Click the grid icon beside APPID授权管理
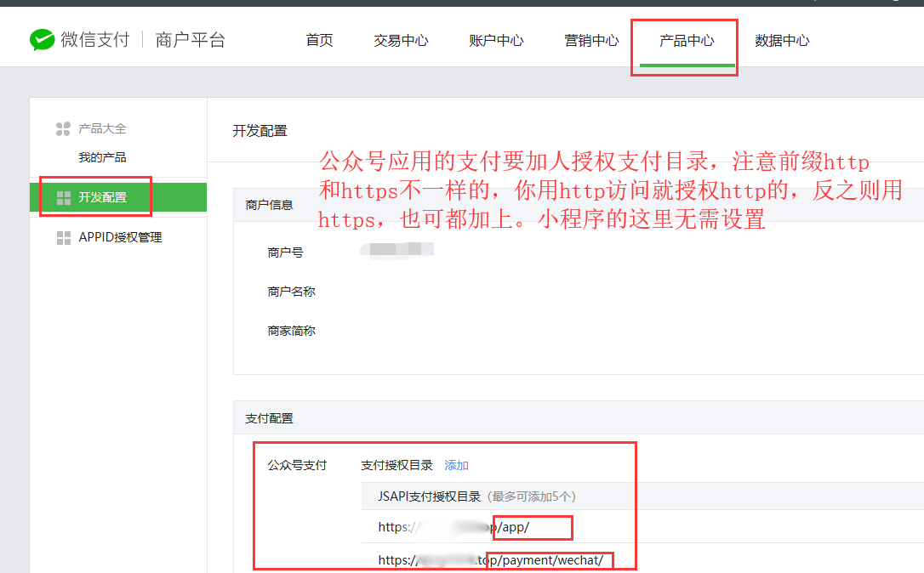The height and width of the screenshot is (573, 924). [x=63, y=238]
